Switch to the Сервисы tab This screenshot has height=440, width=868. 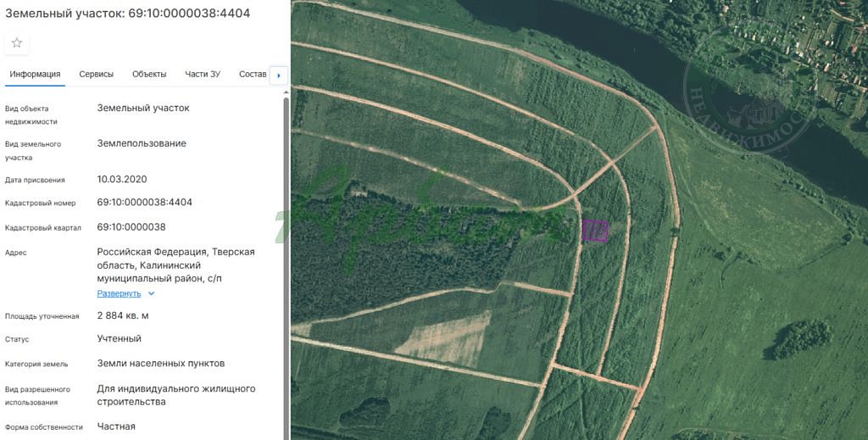(96, 75)
